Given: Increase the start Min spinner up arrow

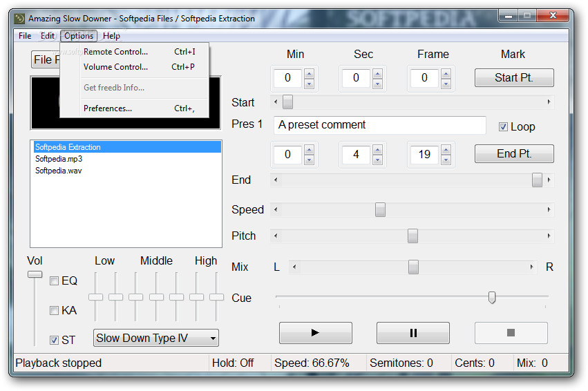Looking at the screenshot, I should coord(309,74).
